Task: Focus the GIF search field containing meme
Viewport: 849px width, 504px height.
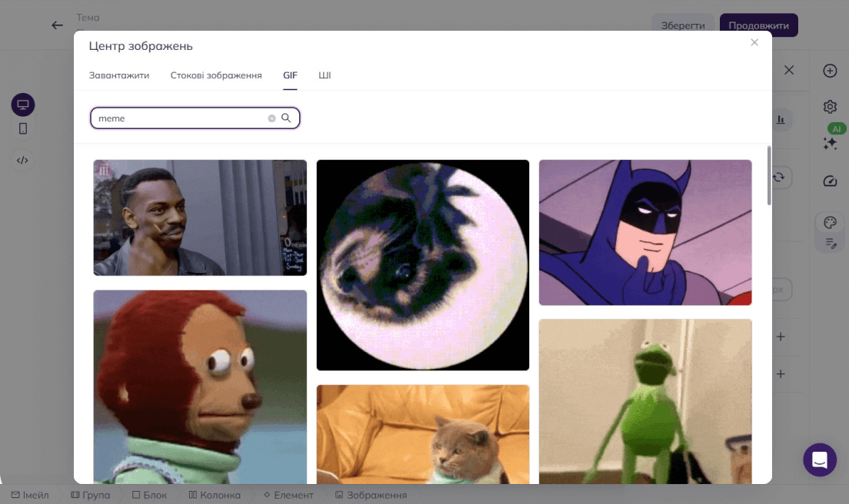Action: [195, 118]
